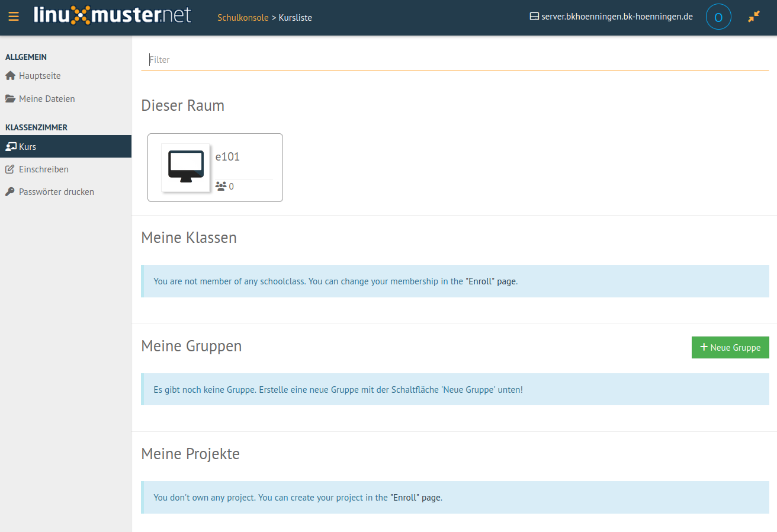
Task: Click the server icon beside the hostname
Action: coord(534,17)
